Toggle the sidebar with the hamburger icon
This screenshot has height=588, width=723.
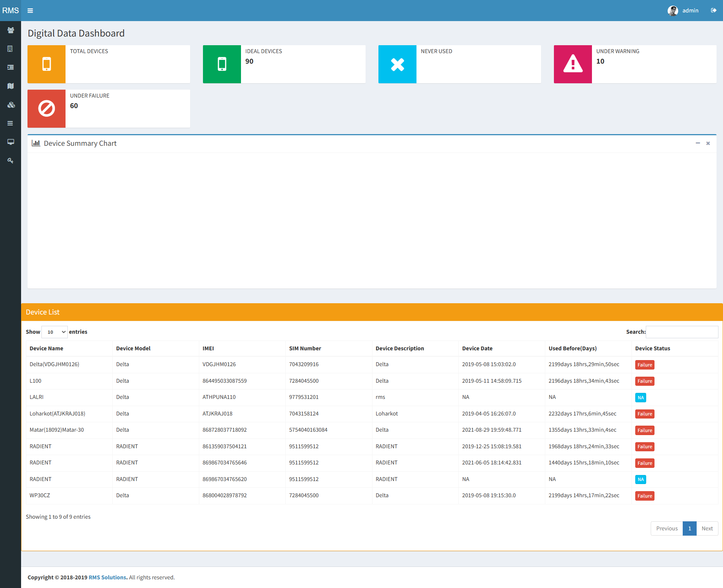click(30, 11)
